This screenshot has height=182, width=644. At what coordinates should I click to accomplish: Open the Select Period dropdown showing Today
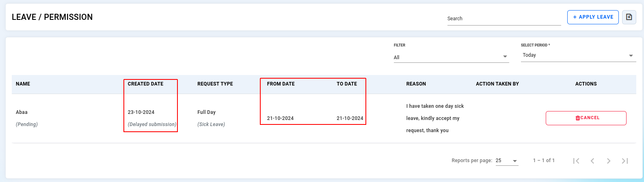pyautogui.click(x=578, y=55)
